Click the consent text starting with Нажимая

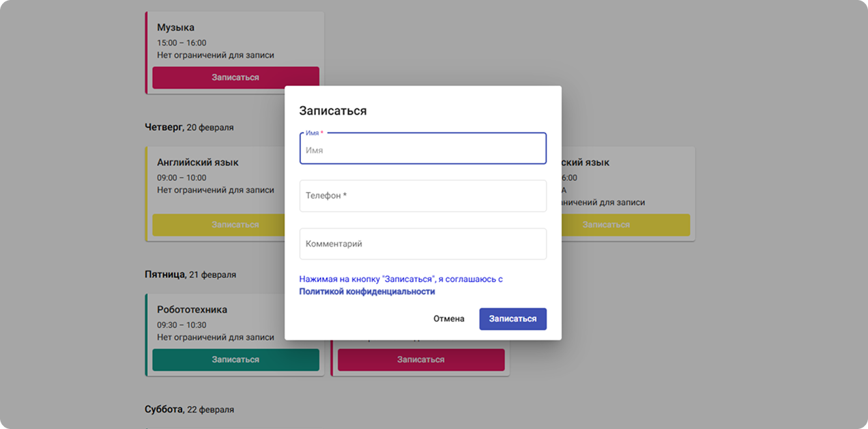(401, 279)
